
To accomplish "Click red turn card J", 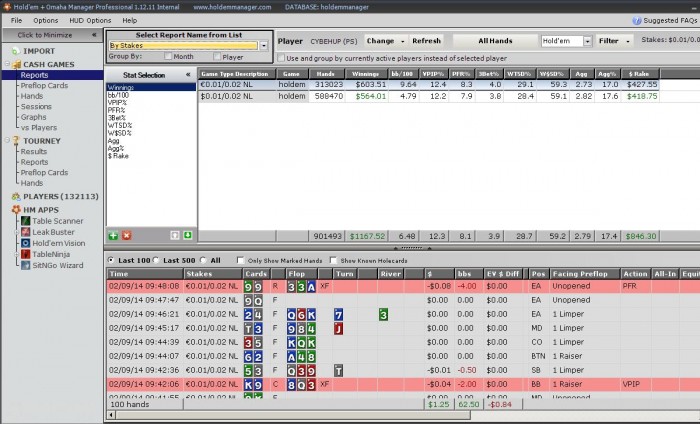I will coord(338,329).
